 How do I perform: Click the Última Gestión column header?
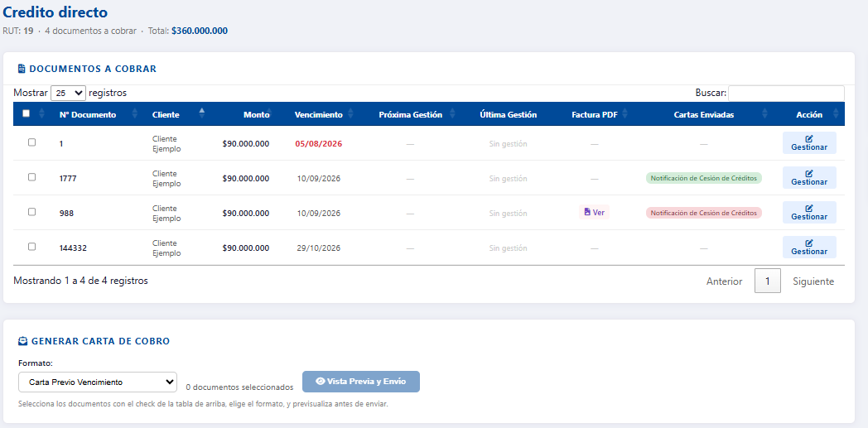click(x=509, y=115)
